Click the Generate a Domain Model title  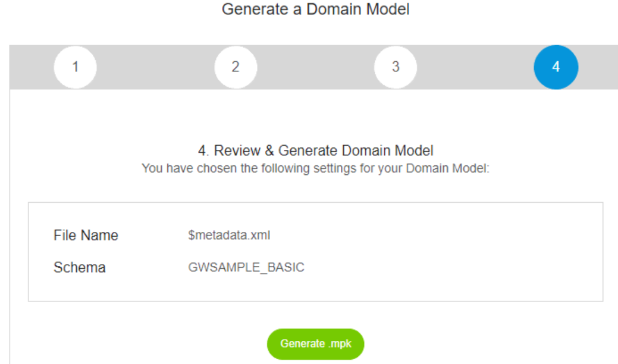316,9
